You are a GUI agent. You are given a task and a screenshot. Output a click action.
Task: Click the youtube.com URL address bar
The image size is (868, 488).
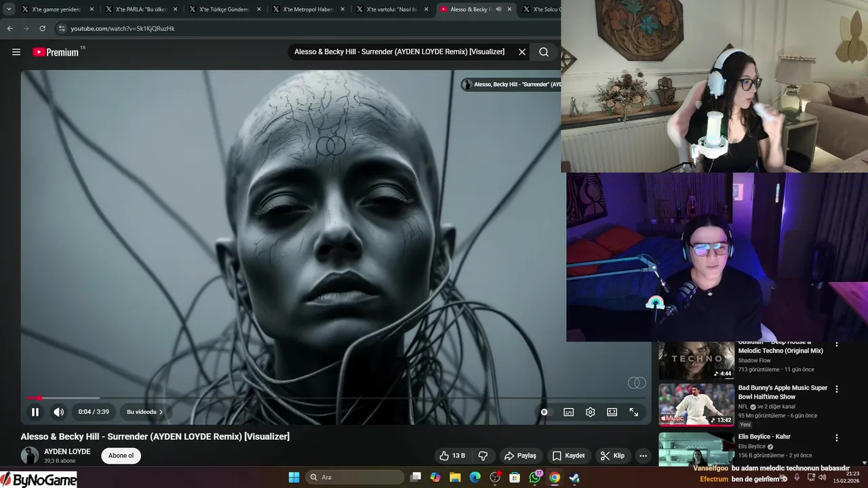tap(123, 28)
